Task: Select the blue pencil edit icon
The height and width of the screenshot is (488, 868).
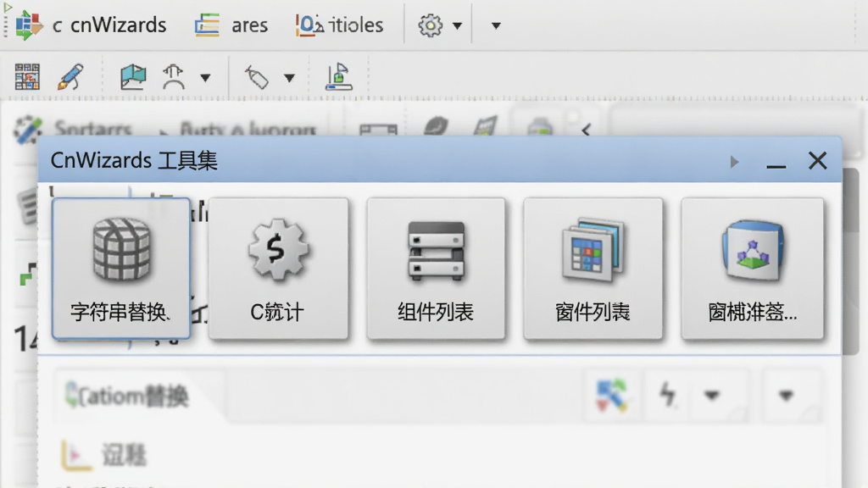Action: (x=70, y=76)
